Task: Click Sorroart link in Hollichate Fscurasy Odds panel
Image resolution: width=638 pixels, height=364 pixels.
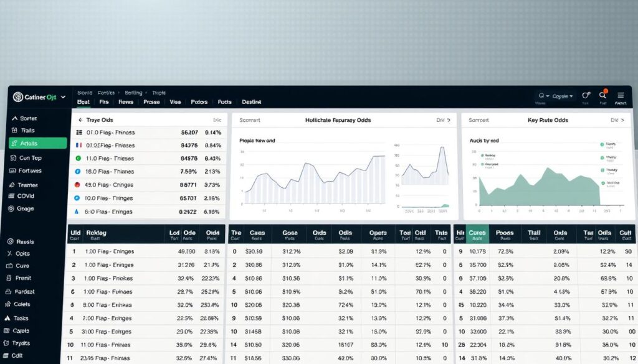Action: pos(249,120)
